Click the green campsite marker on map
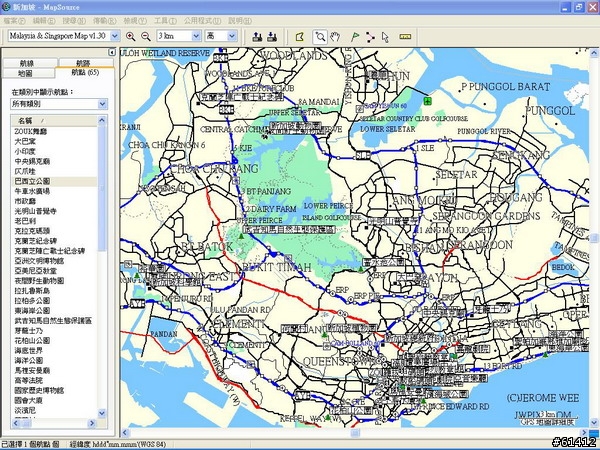600x450 pixels. [x=428, y=101]
